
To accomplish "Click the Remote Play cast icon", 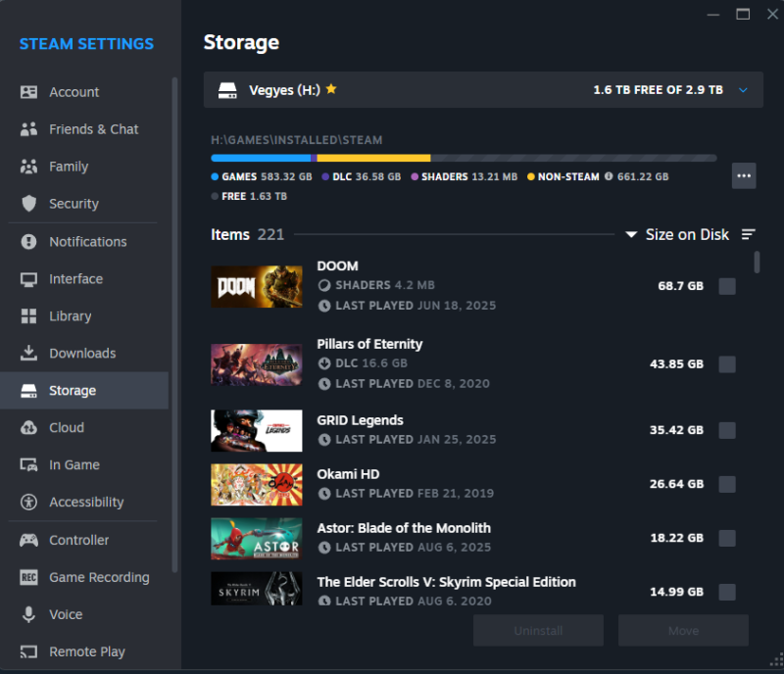I will coord(28,651).
